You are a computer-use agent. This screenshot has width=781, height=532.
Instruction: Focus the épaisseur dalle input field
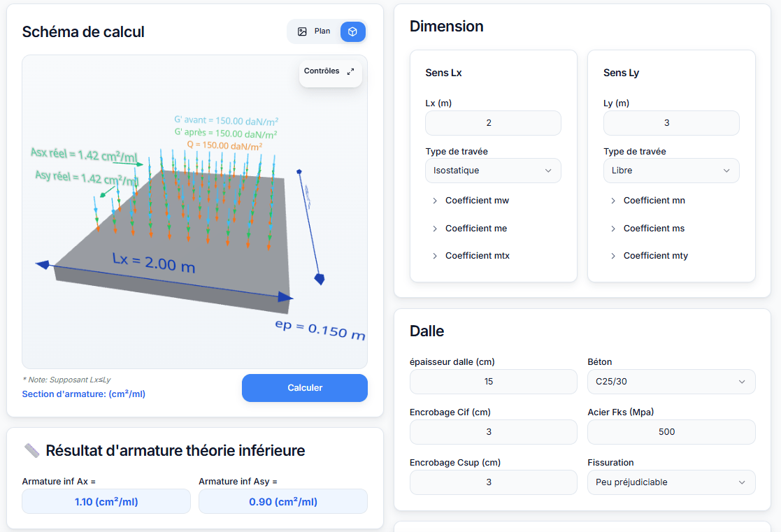pos(493,382)
